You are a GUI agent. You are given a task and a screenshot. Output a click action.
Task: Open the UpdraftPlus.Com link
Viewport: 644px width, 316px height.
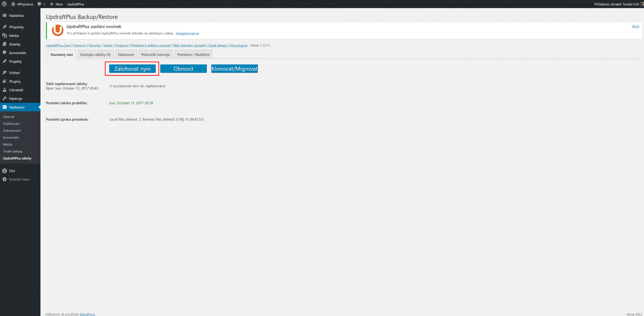58,45
